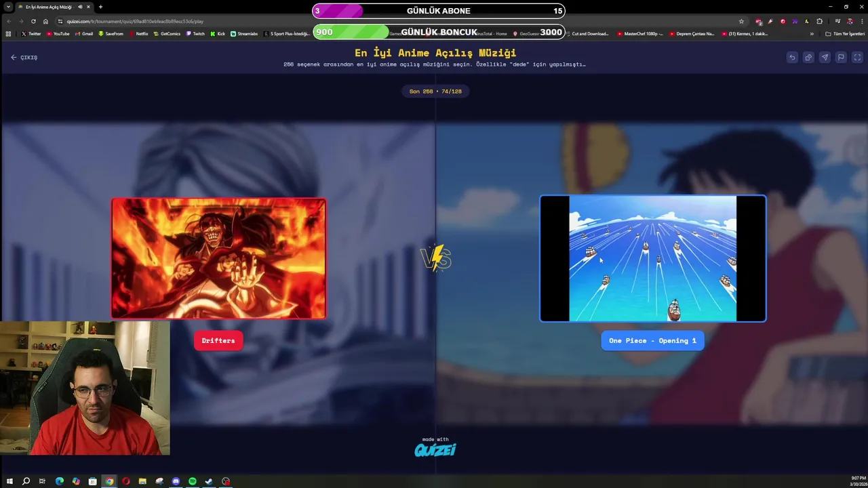868x488 pixels.
Task: Open Twitch bookmark
Action: coord(195,33)
